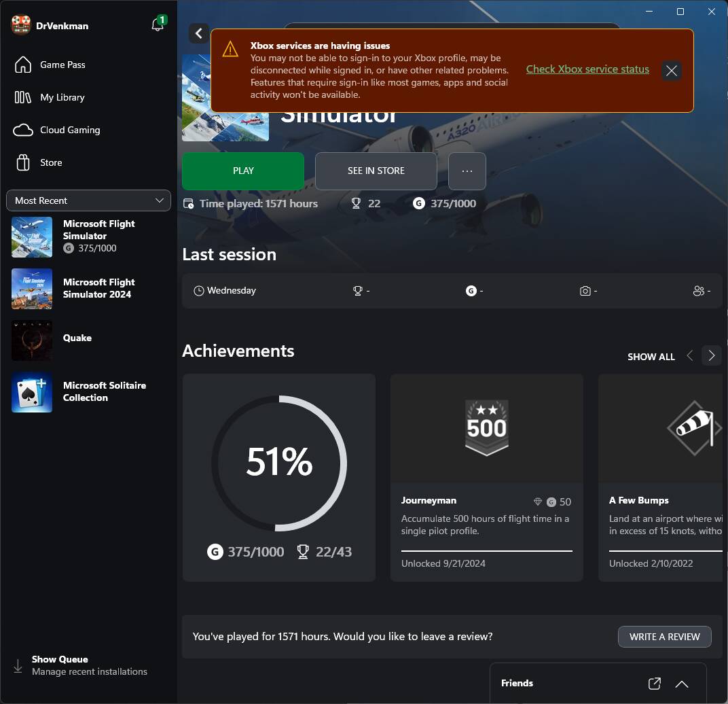This screenshot has height=704, width=728.
Task: Open the Game Pass section
Action: pos(62,65)
